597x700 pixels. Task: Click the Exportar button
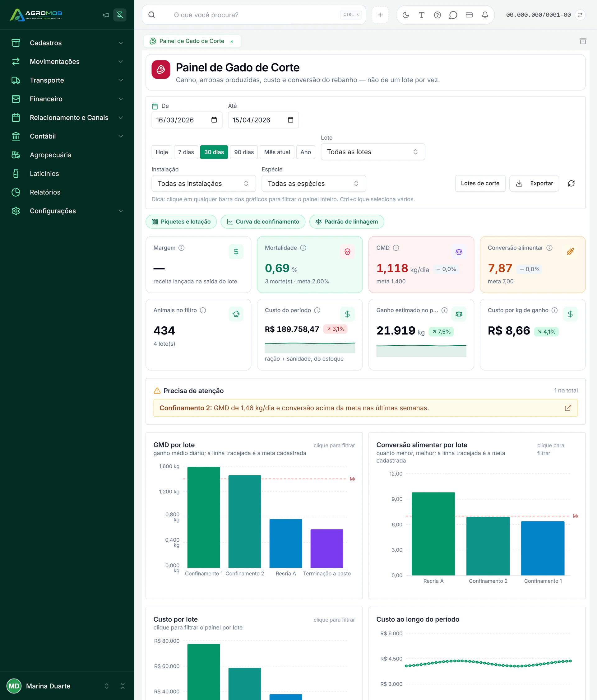(x=534, y=184)
